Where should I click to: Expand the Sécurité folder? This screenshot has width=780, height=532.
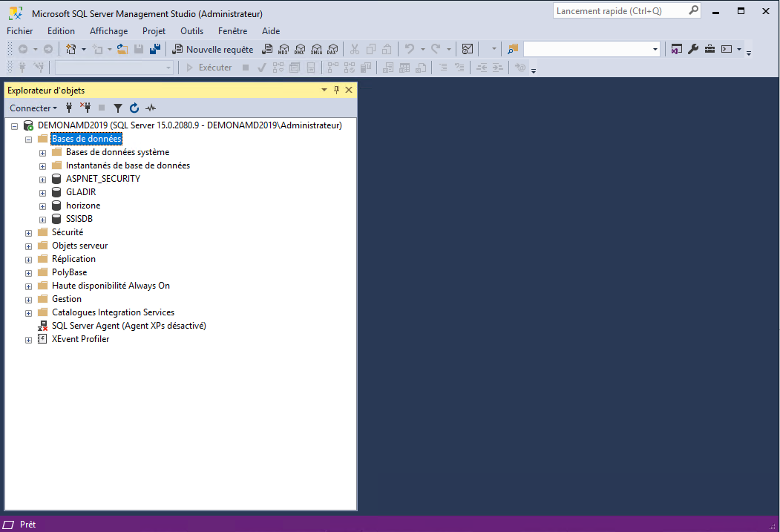28,233
